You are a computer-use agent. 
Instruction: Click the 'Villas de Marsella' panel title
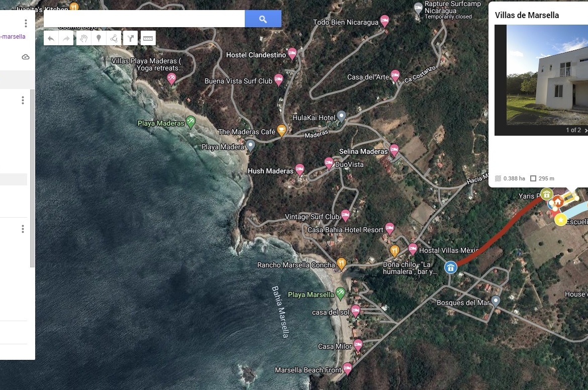527,16
